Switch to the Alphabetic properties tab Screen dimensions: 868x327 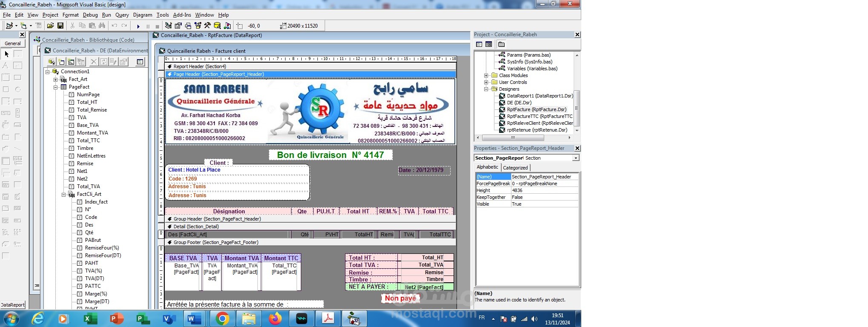pos(488,167)
